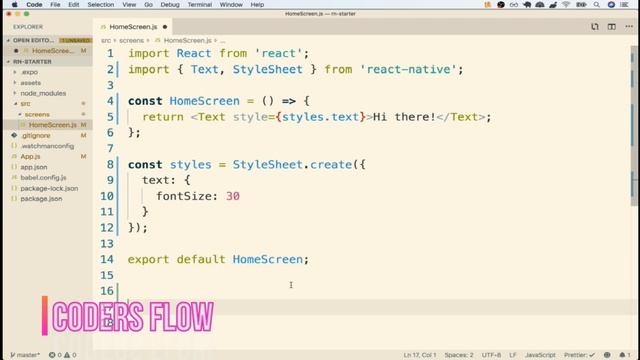
Task: Click the unsaved dot on HomeScreen.js tab
Action: pos(165,27)
